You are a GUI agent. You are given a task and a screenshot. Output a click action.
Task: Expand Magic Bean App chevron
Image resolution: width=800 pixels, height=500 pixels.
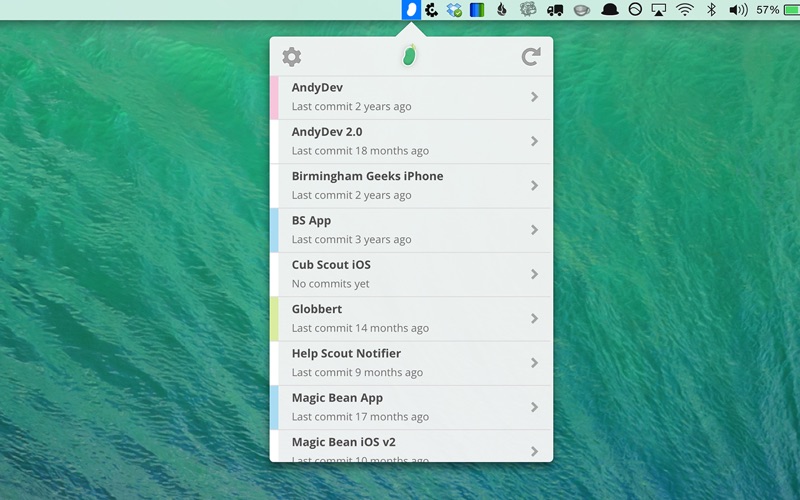[x=534, y=407]
